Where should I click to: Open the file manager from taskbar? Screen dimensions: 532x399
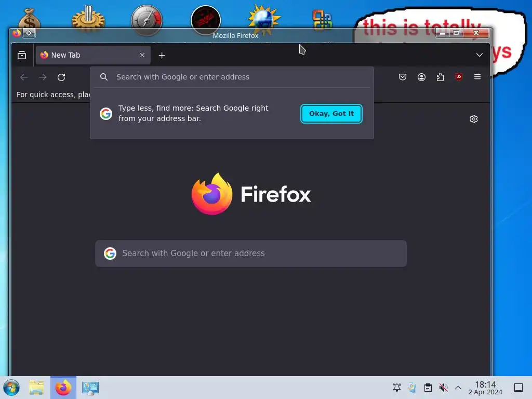coord(36,388)
